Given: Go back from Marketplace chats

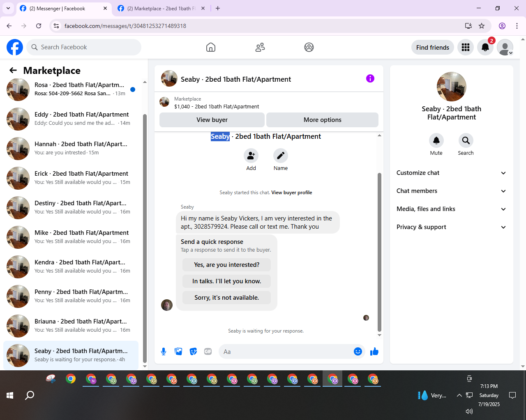Looking at the screenshot, I should click(x=13, y=70).
